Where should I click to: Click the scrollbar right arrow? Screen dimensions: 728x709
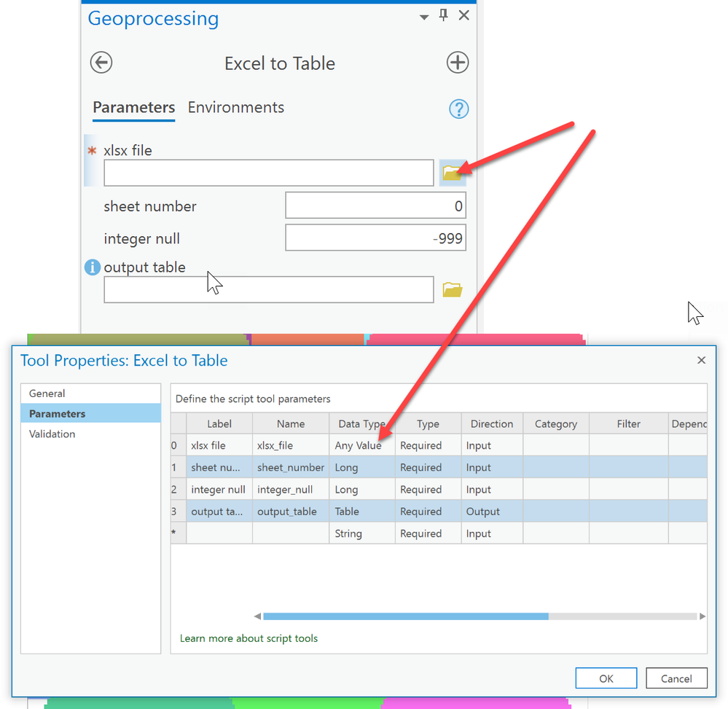coord(702,616)
